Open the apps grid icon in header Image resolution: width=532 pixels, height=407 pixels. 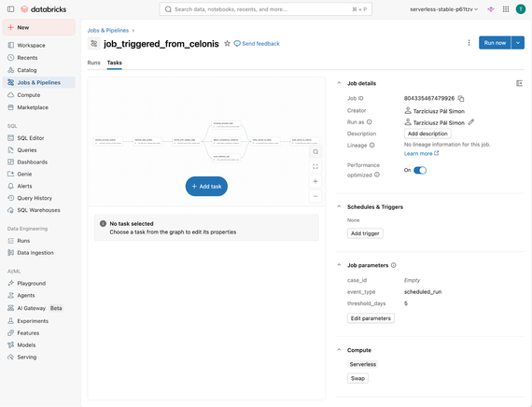506,9
